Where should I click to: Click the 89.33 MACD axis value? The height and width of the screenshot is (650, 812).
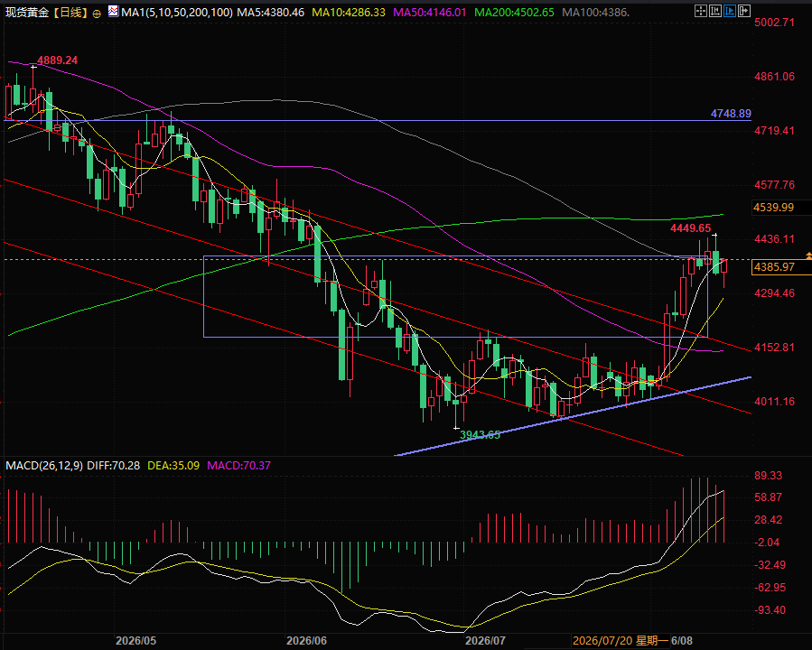tap(769, 475)
